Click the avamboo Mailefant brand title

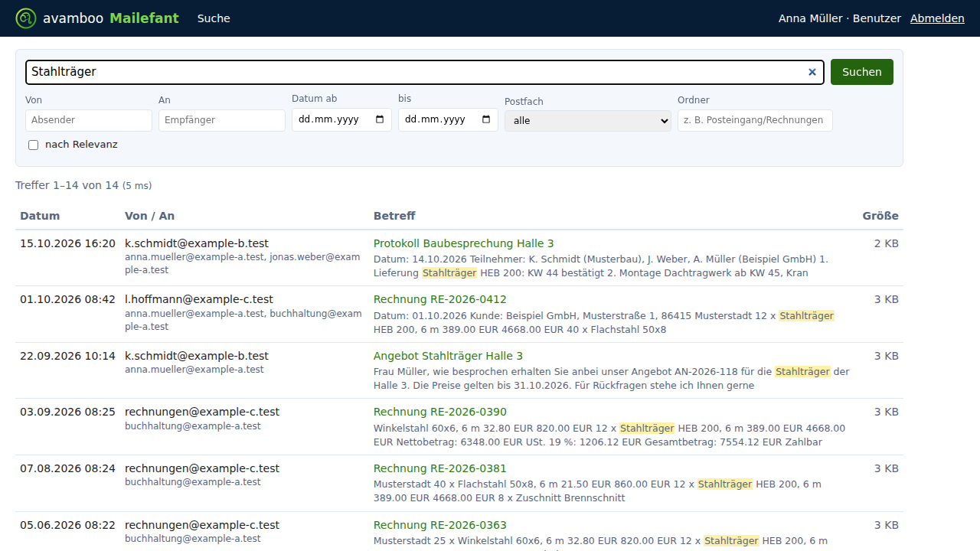pyautogui.click(x=111, y=18)
